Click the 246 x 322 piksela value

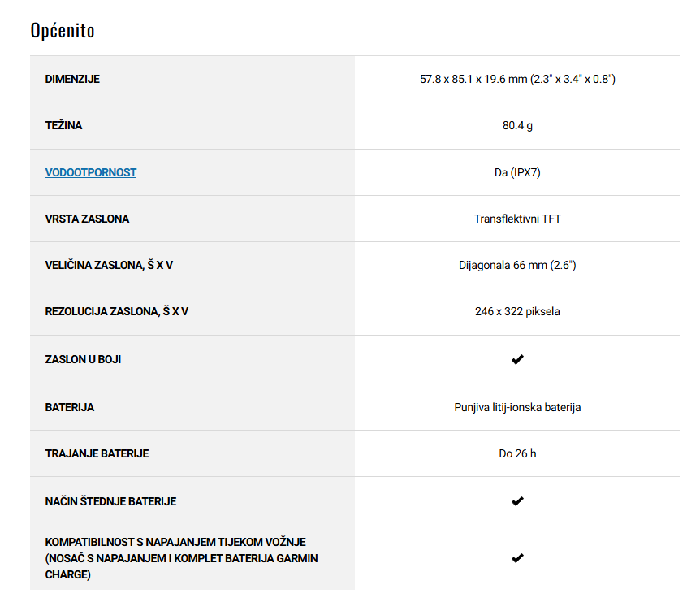click(517, 311)
